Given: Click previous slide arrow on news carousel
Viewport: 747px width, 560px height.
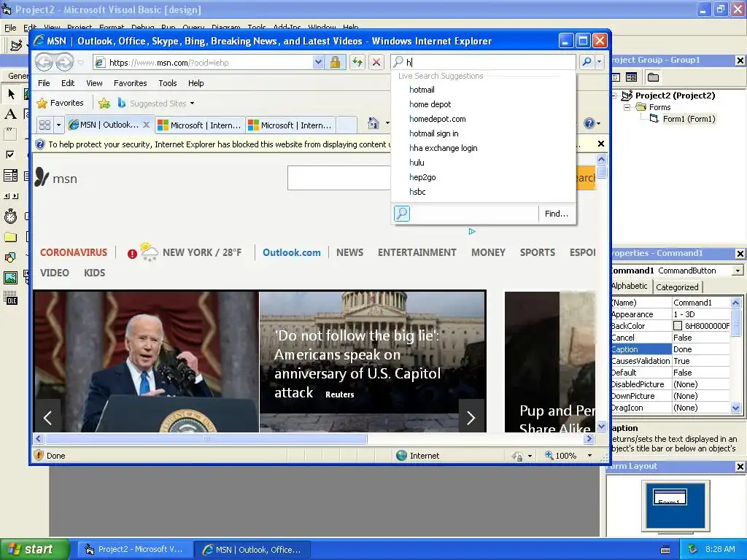Looking at the screenshot, I should coord(47,418).
